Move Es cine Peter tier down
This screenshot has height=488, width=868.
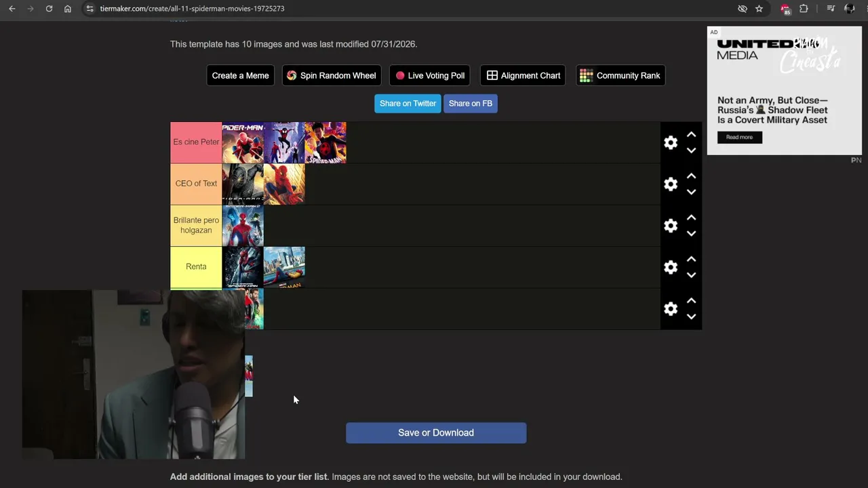pyautogui.click(x=691, y=150)
